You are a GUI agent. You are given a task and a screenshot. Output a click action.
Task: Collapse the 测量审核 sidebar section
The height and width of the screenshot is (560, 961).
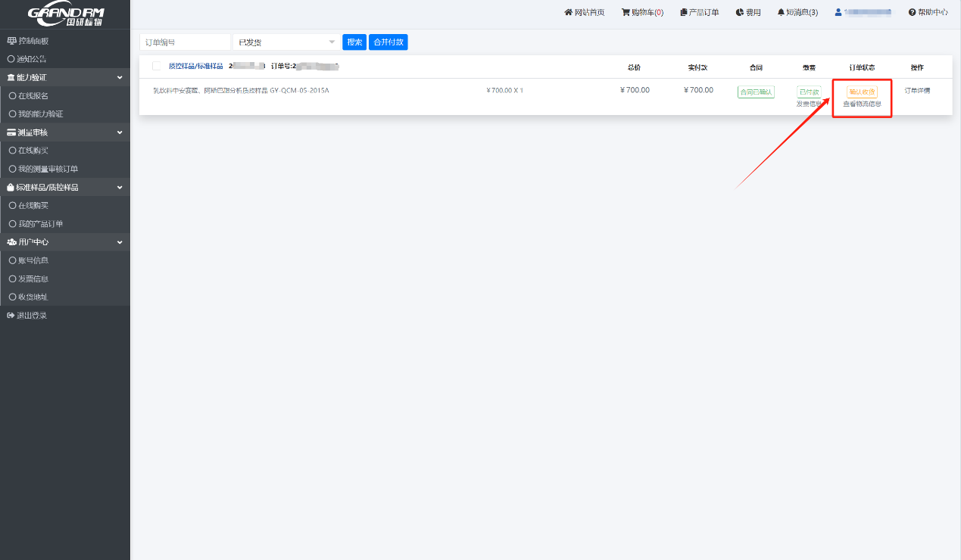point(120,132)
